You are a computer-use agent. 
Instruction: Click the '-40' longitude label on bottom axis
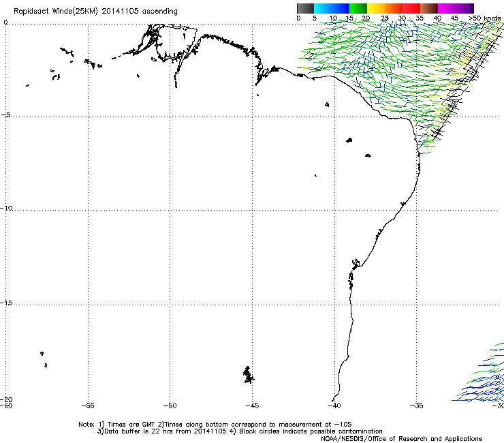(x=334, y=406)
